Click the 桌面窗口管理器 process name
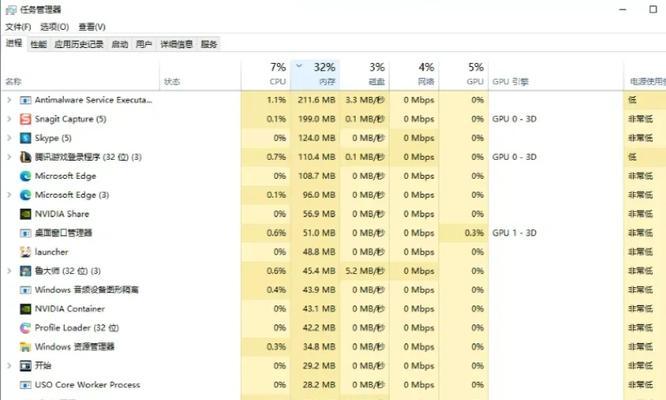The image size is (666, 400). pos(63,233)
